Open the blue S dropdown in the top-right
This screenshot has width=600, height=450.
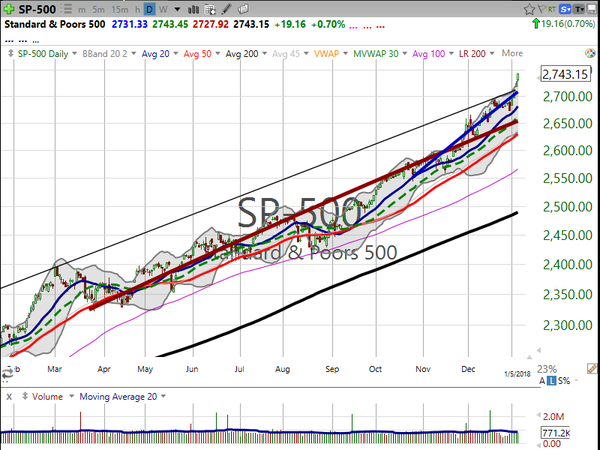[565, 9]
